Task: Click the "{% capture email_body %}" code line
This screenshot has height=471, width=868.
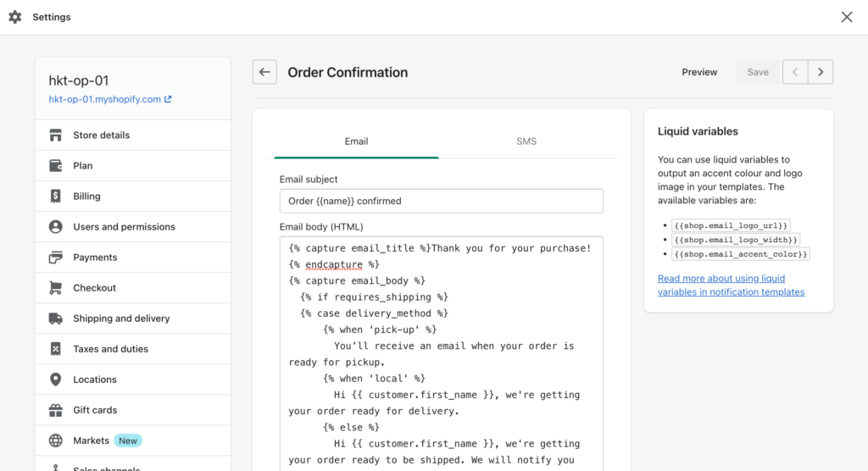Action: pyautogui.click(x=357, y=280)
